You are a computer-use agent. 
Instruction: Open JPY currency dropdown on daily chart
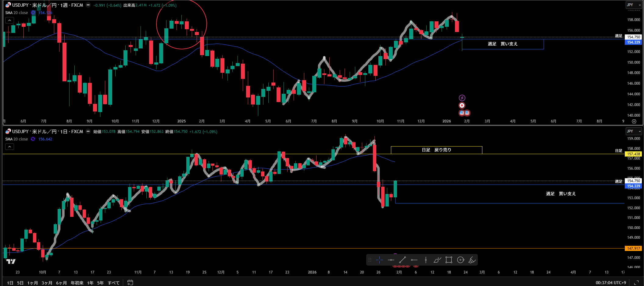(x=633, y=131)
